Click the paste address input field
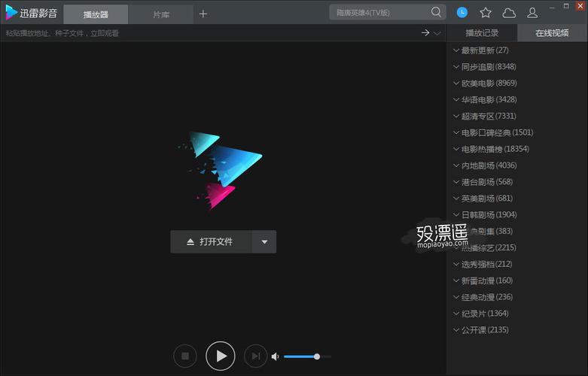588x376 pixels. click(x=210, y=33)
